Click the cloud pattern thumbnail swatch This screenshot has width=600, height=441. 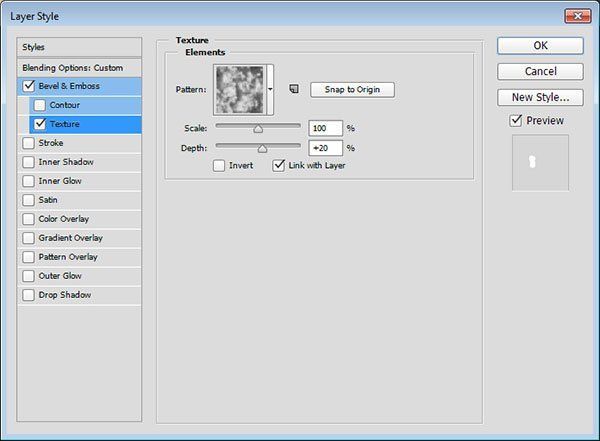240,90
